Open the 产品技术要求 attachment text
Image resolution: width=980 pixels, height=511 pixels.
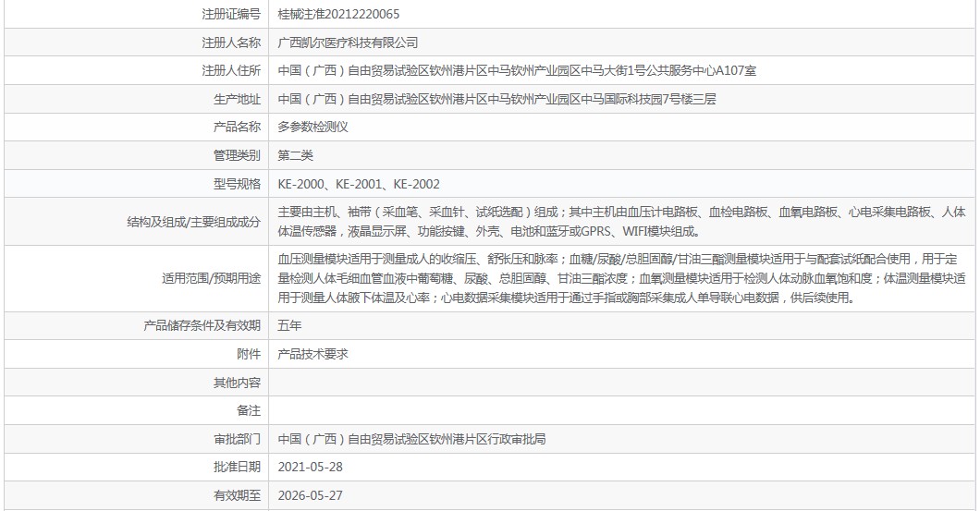tap(313, 354)
